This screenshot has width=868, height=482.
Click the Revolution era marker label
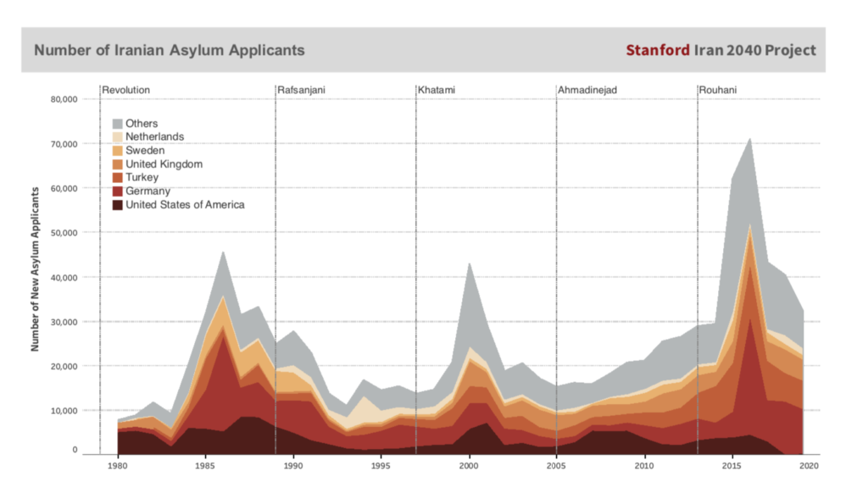126,90
